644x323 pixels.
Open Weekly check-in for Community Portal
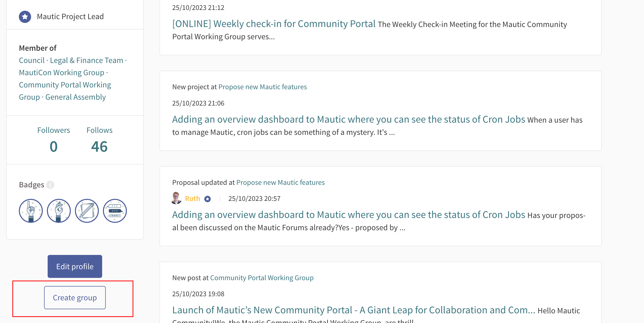[274, 24]
